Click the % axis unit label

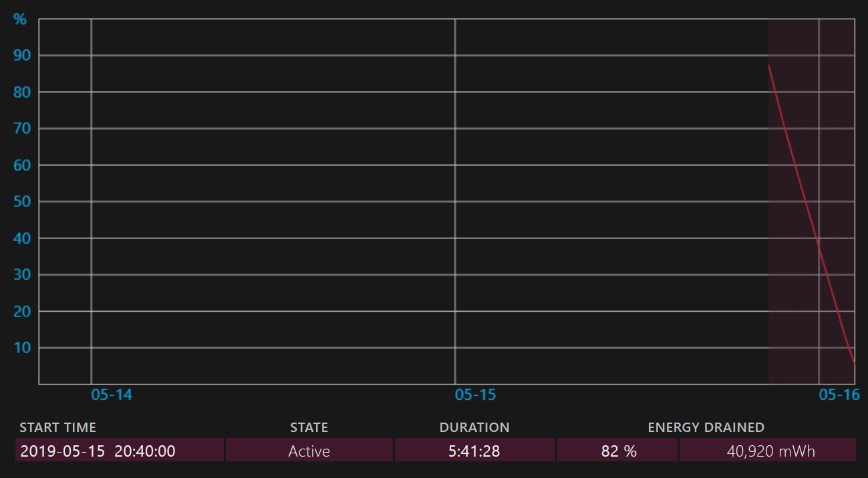point(21,19)
